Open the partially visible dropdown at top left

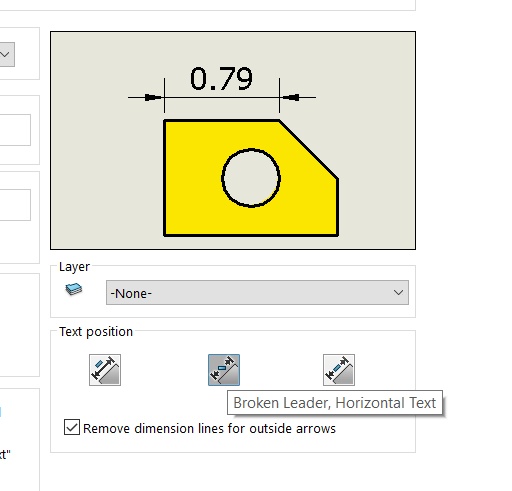coord(7,54)
